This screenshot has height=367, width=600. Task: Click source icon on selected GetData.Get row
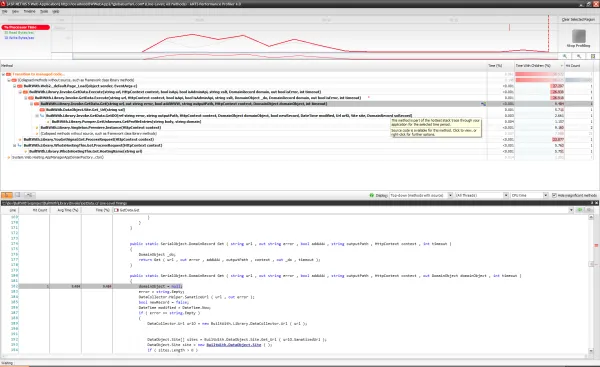pyautogui.click(x=483, y=104)
